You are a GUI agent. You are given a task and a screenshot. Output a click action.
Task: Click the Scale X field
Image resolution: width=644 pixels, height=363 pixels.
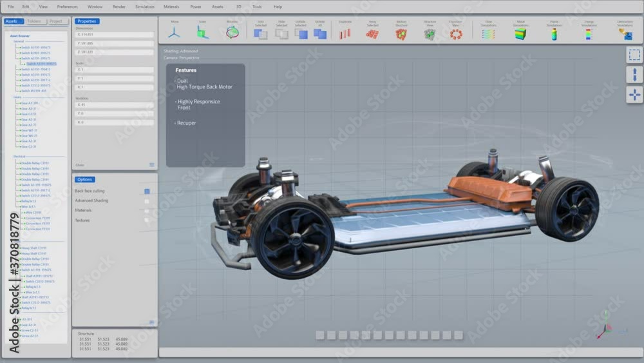tap(115, 70)
